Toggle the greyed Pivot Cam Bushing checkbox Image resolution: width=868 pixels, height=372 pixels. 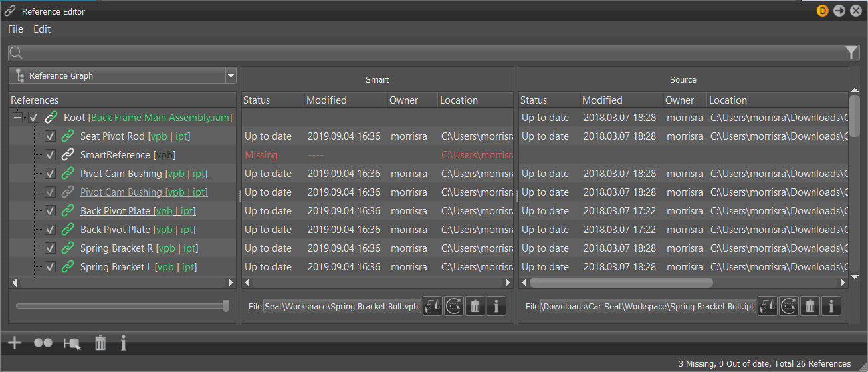pos(50,192)
